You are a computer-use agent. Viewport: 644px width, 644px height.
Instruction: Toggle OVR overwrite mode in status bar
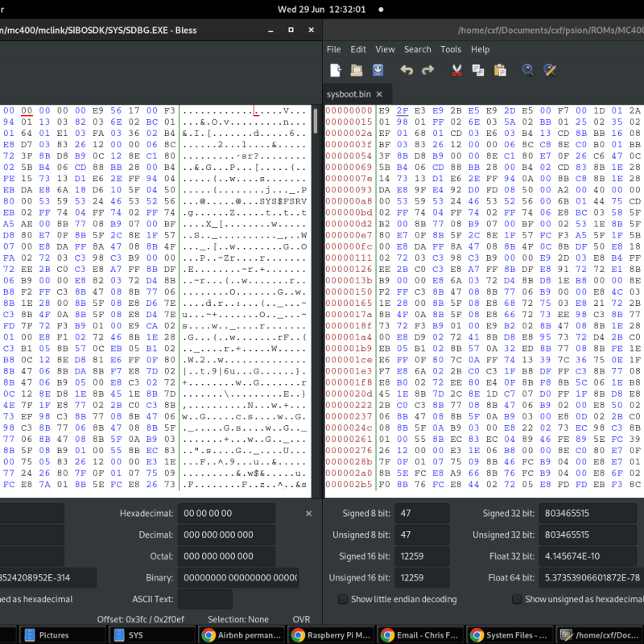point(301,619)
